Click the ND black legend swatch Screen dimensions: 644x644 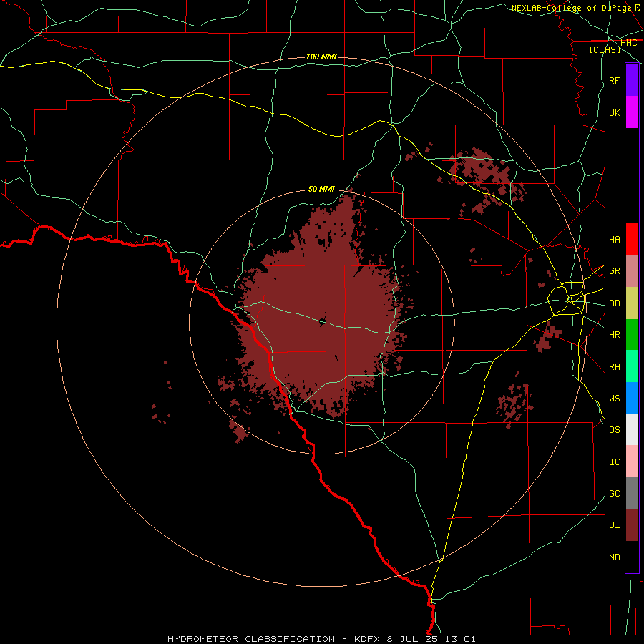tap(632, 557)
